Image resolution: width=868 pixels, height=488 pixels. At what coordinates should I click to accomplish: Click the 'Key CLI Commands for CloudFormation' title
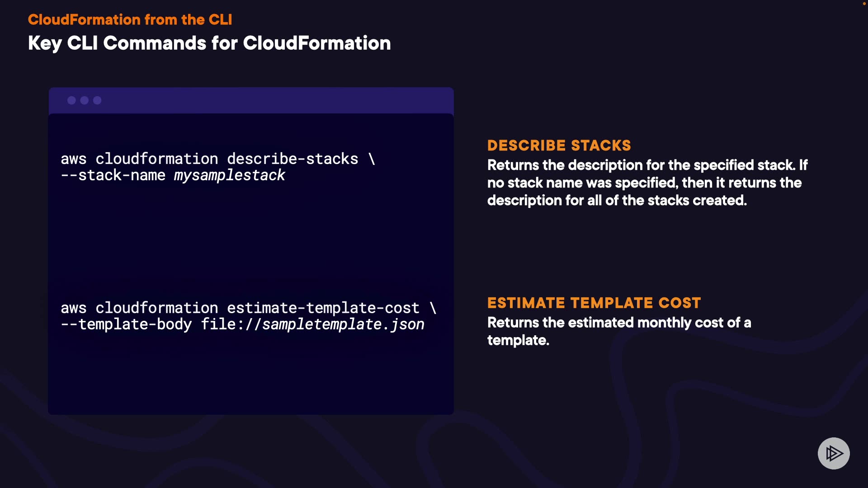click(x=209, y=43)
